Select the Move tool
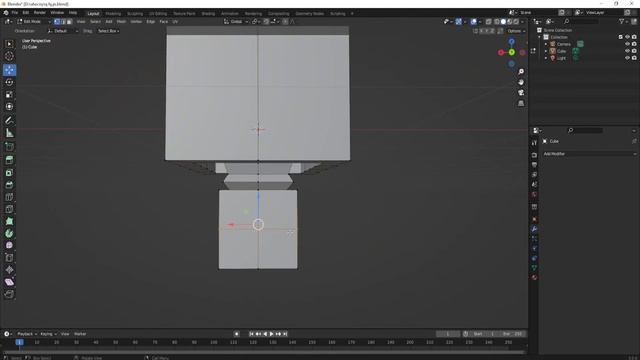The image size is (640, 360). click(9, 70)
